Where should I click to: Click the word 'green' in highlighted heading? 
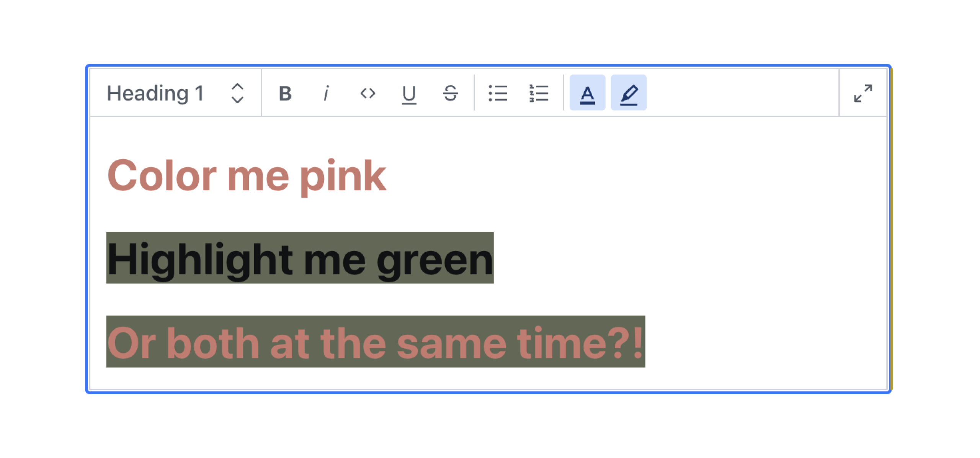(434, 259)
